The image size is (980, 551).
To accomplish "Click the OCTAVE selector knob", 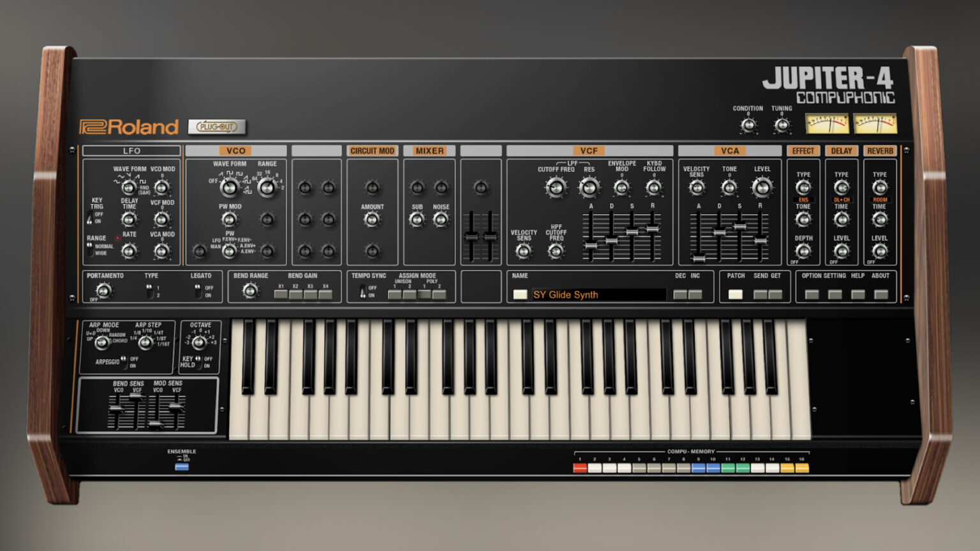I will (x=199, y=342).
